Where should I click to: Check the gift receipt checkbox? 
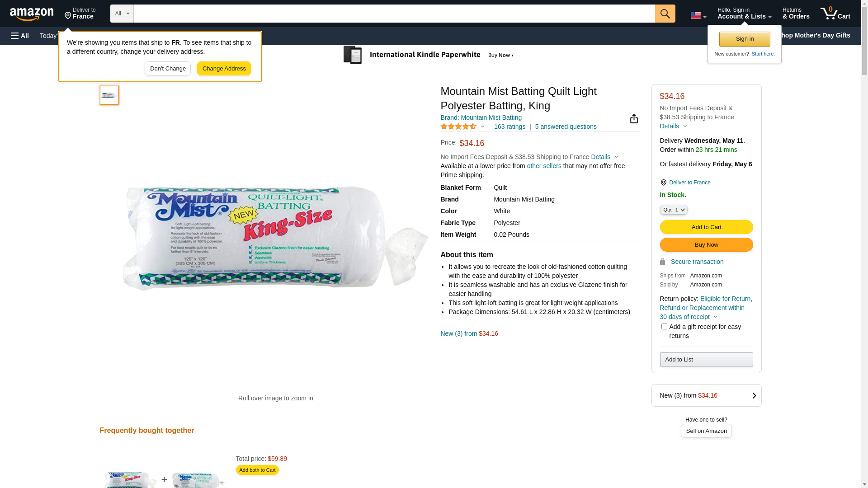tap(664, 327)
